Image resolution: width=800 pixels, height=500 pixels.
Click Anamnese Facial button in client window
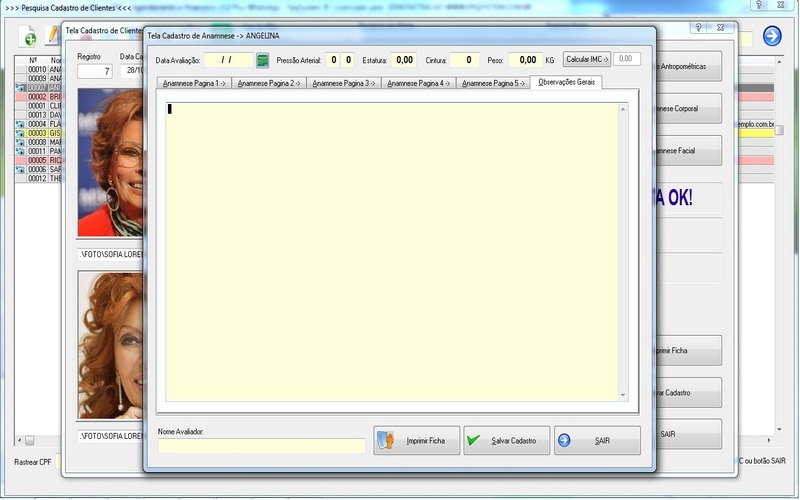tap(689, 151)
